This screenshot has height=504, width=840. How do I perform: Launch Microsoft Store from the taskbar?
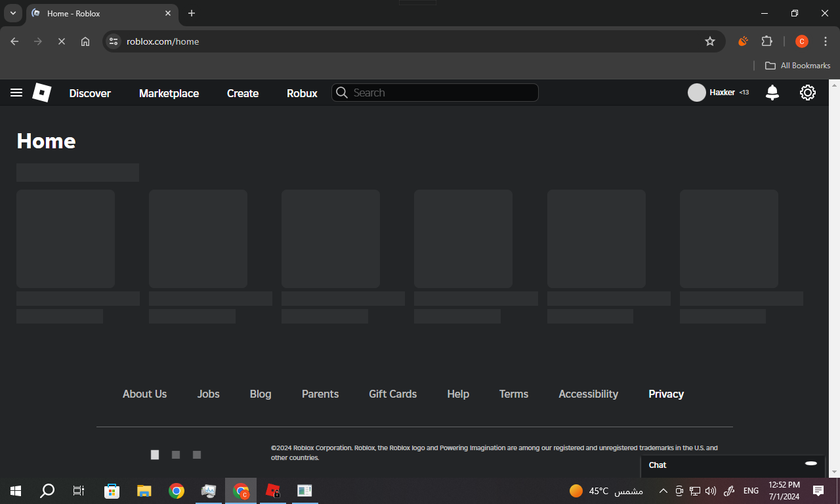pos(112,490)
